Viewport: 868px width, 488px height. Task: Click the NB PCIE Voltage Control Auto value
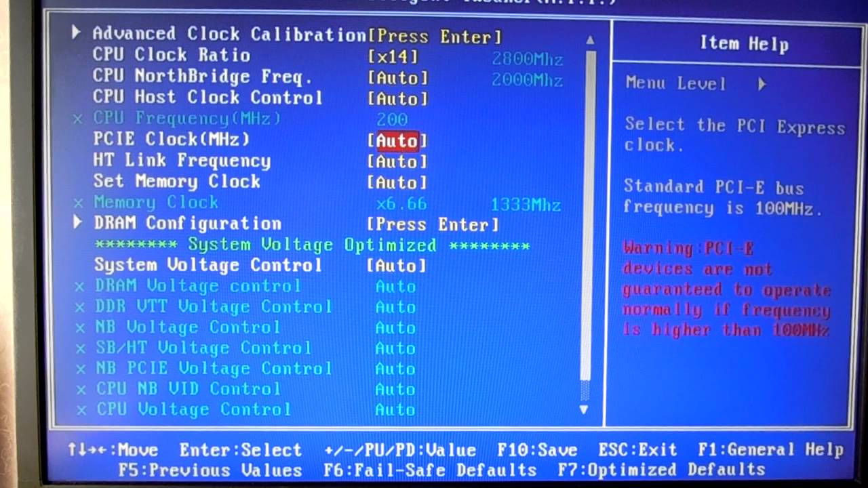(395, 369)
